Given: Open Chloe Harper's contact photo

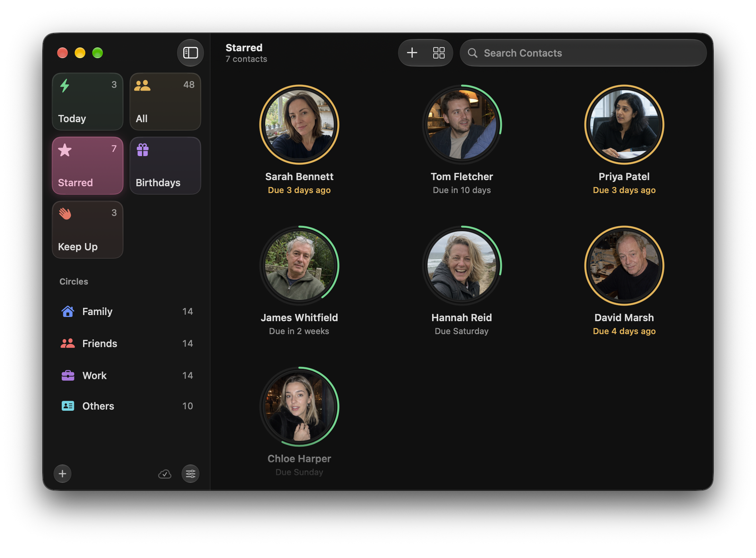Looking at the screenshot, I should [299, 407].
